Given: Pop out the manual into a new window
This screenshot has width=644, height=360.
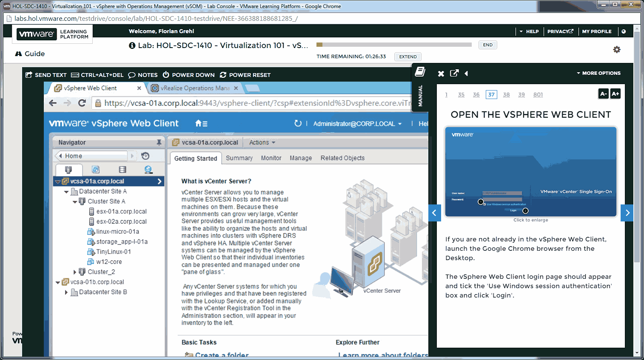Looking at the screenshot, I should [454, 73].
